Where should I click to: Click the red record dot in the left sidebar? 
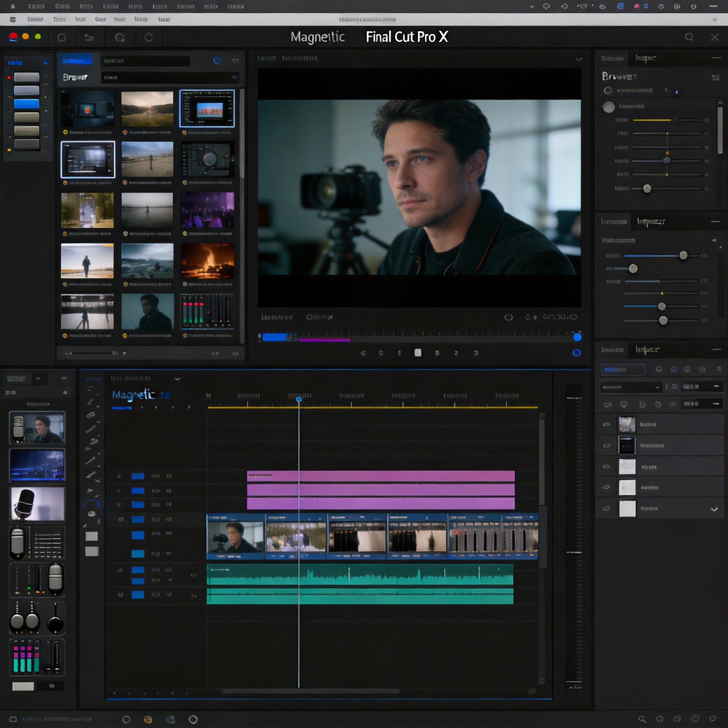[x=9, y=77]
